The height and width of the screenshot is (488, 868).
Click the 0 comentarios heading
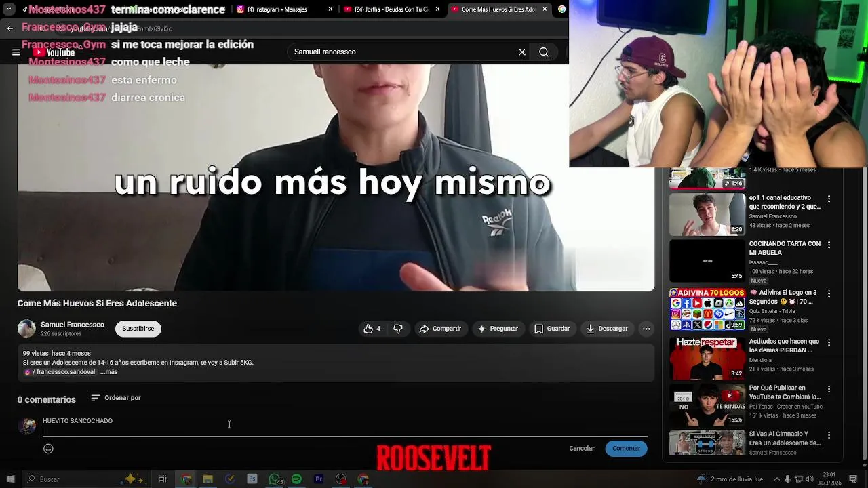point(47,400)
